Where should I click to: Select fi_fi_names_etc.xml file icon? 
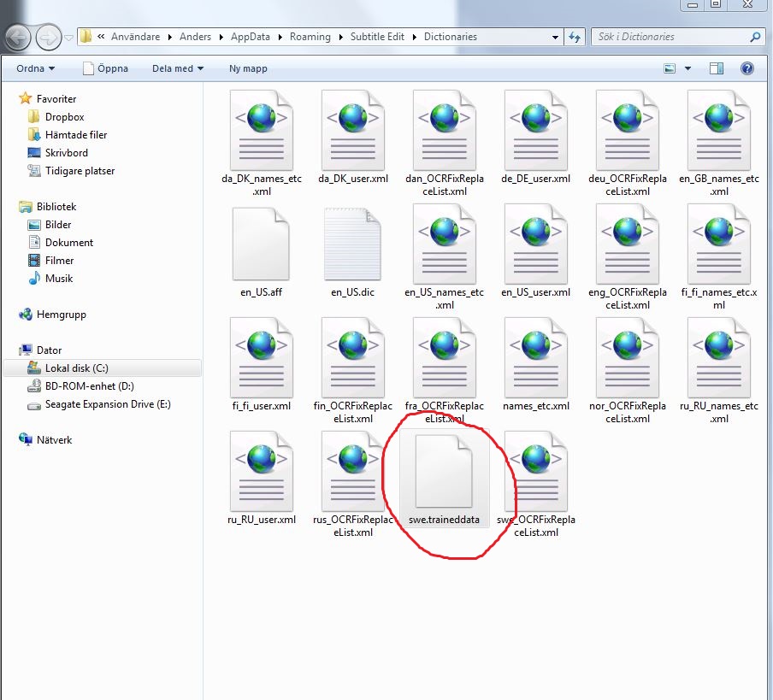coord(719,244)
